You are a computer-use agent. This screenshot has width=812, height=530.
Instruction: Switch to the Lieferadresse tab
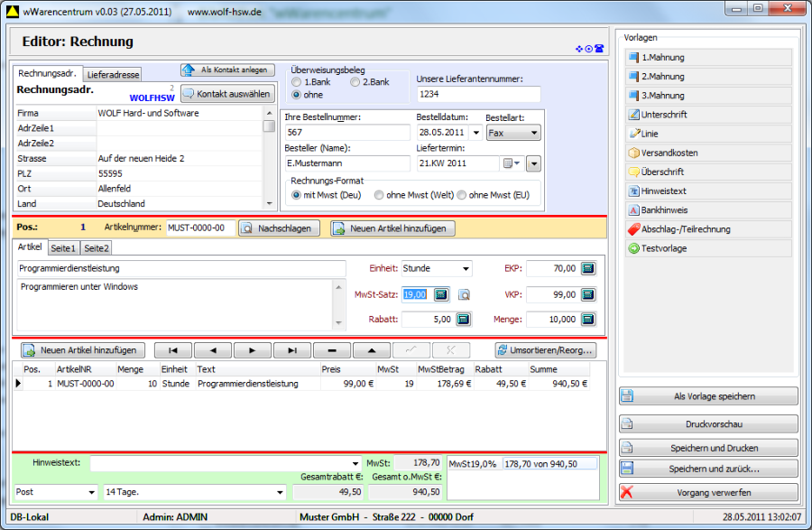click(113, 75)
